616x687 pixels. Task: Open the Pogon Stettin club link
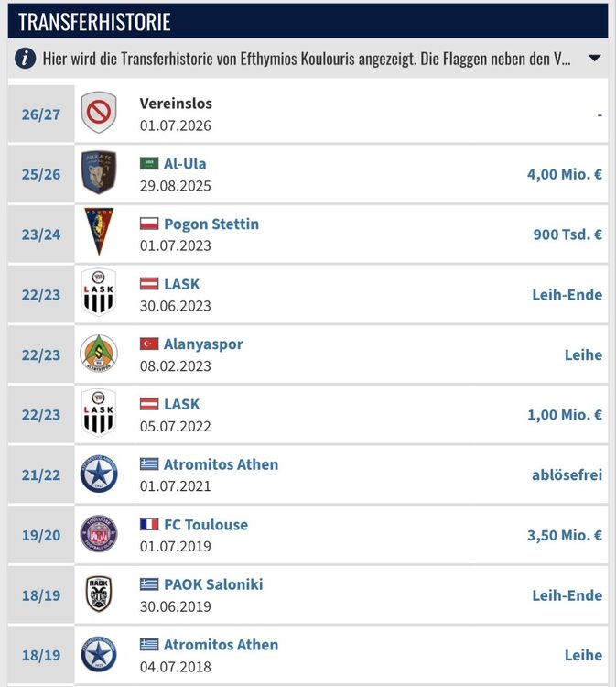[211, 224]
